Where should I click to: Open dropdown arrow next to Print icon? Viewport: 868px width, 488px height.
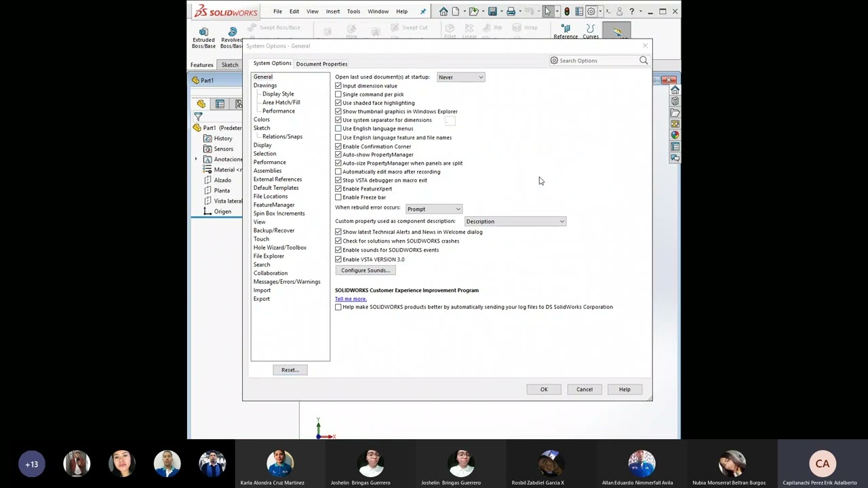520,12
